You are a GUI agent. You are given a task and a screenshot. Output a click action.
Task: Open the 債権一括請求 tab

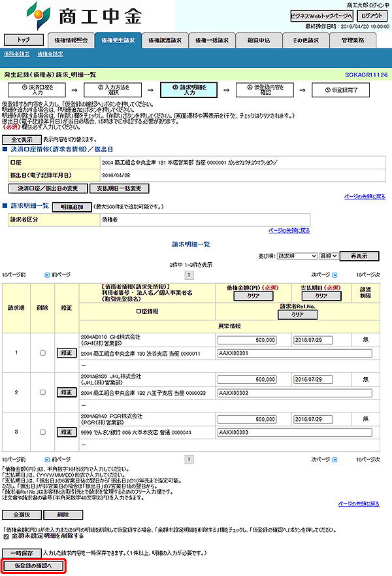[x=212, y=41]
